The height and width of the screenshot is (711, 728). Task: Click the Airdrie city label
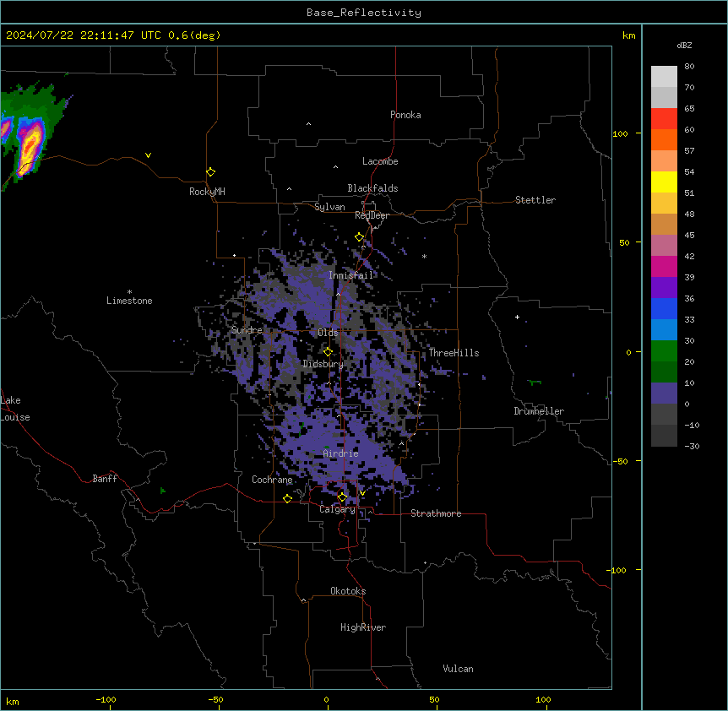pos(341,453)
